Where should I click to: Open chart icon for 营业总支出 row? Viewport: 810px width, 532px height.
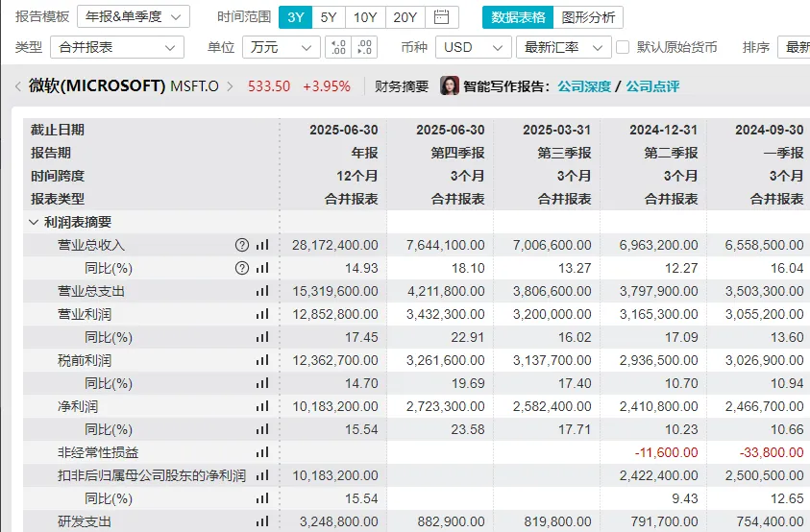point(262,291)
